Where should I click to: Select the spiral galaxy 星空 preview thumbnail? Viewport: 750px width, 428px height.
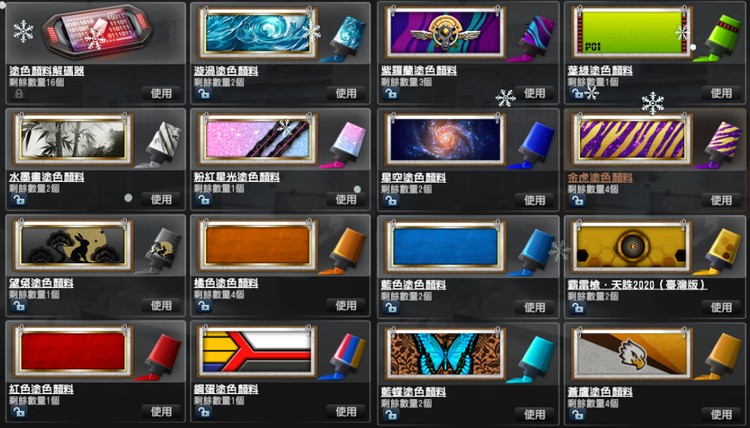(445, 140)
